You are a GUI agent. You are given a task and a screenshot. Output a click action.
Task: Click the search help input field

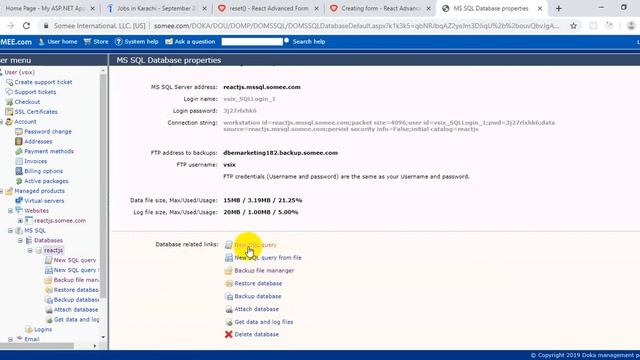252,42
